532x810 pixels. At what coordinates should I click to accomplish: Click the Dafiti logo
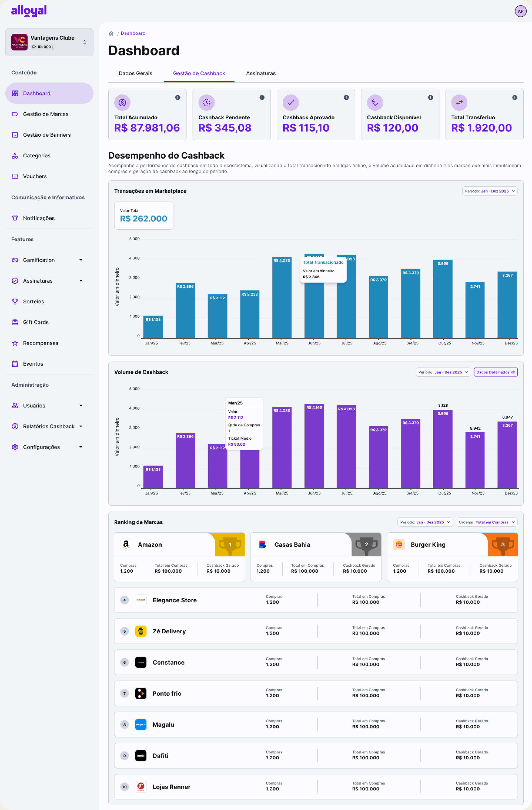(x=141, y=755)
